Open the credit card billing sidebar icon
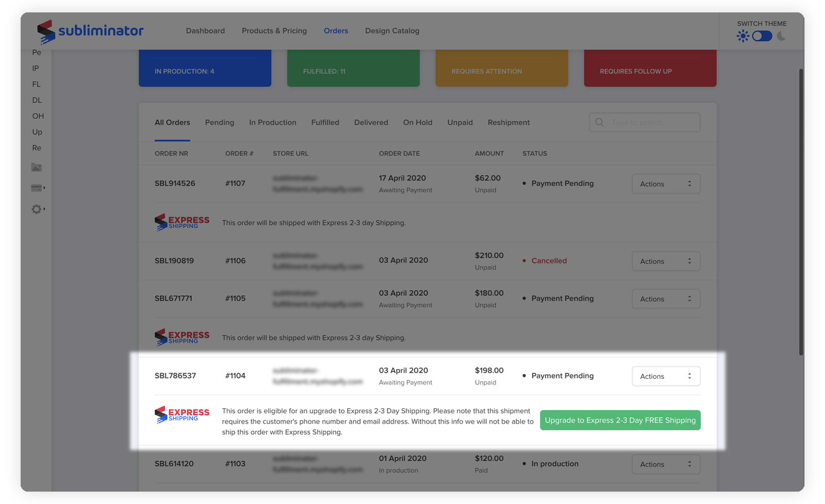Viewport: 825px width, 504px height. click(37, 188)
